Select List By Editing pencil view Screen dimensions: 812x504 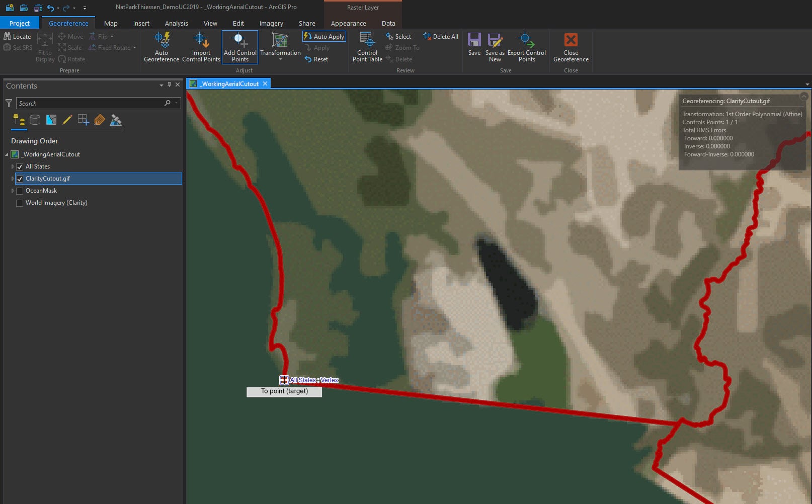67,120
